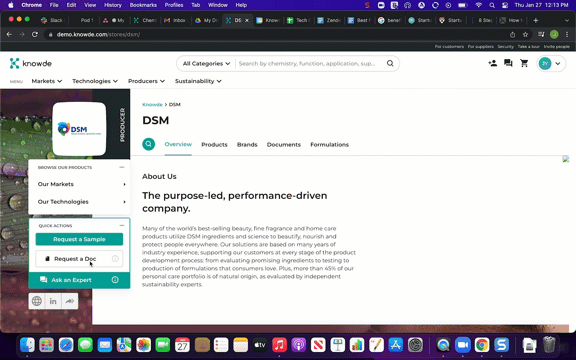Click Ask an Expert button
The height and width of the screenshot is (360, 576).
tap(79, 280)
